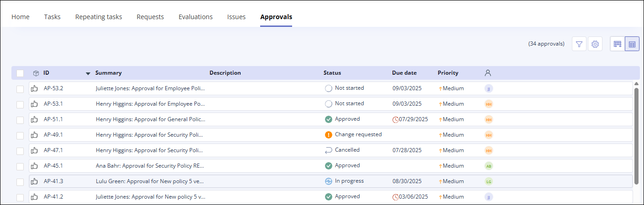Image resolution: width=644 pixels, height=205 pixels.
Task: Select the checkbox beside AP-45.1
Action: click(x=20, y=166)
